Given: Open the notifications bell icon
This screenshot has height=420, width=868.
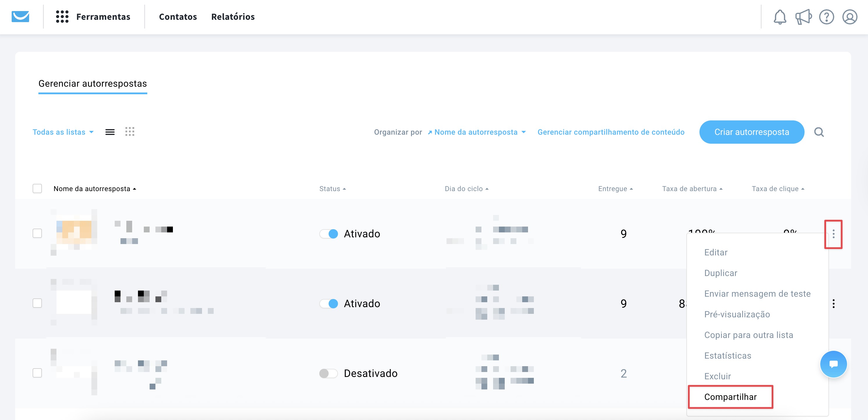Looking at the screenshot, I should click(780, 17).
